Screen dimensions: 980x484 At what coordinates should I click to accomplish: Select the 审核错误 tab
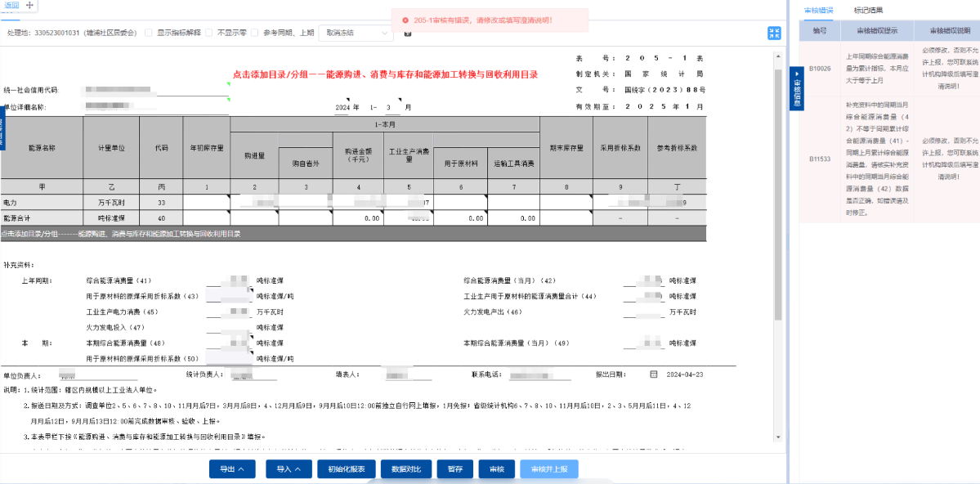click(x=818, y=11)
